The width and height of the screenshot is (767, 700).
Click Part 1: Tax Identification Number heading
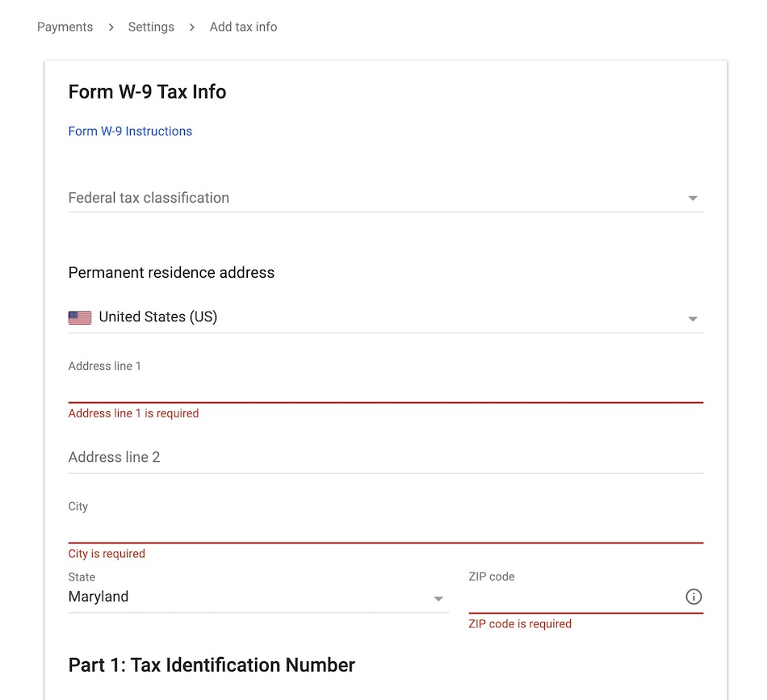pyautogui.click(x=212, y=665)
